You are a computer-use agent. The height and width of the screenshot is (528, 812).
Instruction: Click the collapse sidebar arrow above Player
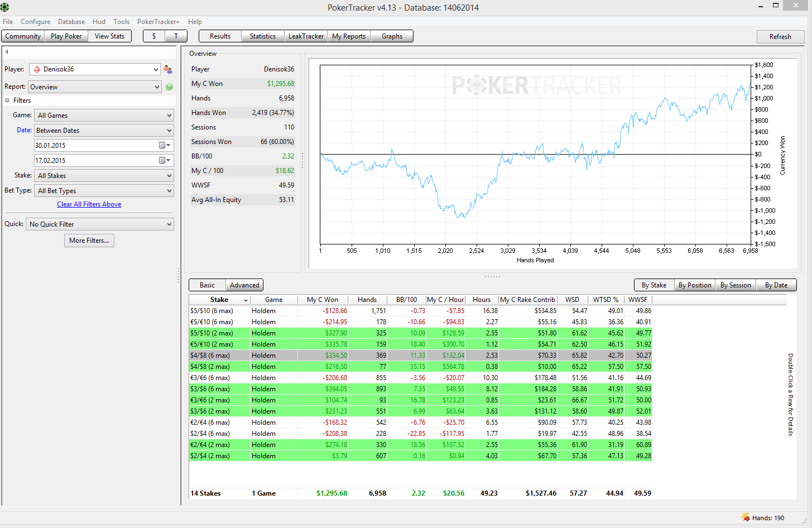[x=7, y=52]
